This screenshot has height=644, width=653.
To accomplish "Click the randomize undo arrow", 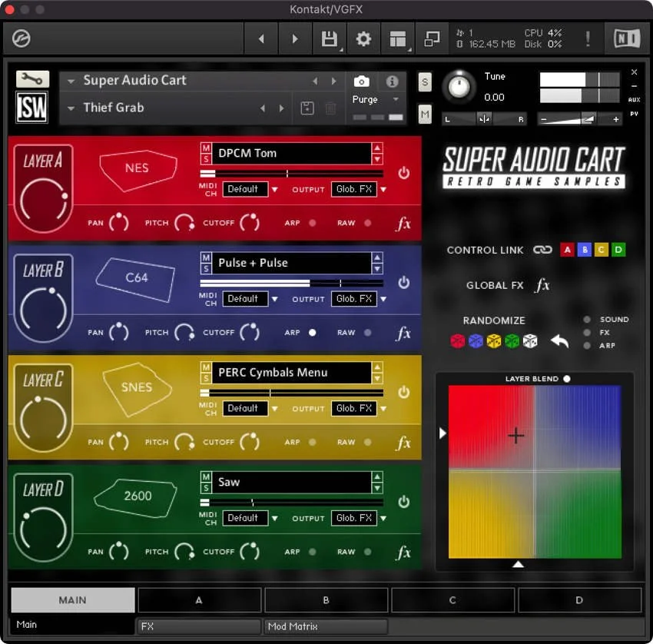I will [559, 341].
